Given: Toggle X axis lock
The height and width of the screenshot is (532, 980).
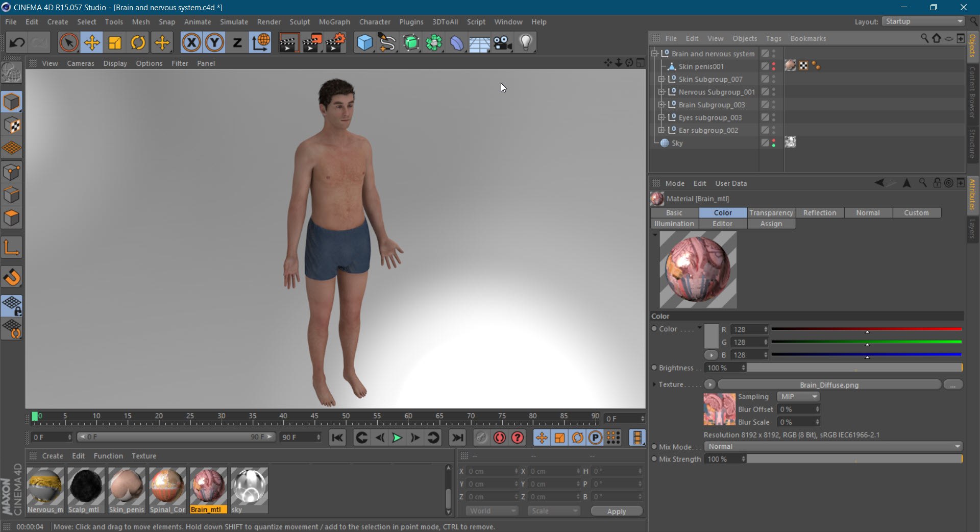Looking at the screenshot, I should point(191,42).
